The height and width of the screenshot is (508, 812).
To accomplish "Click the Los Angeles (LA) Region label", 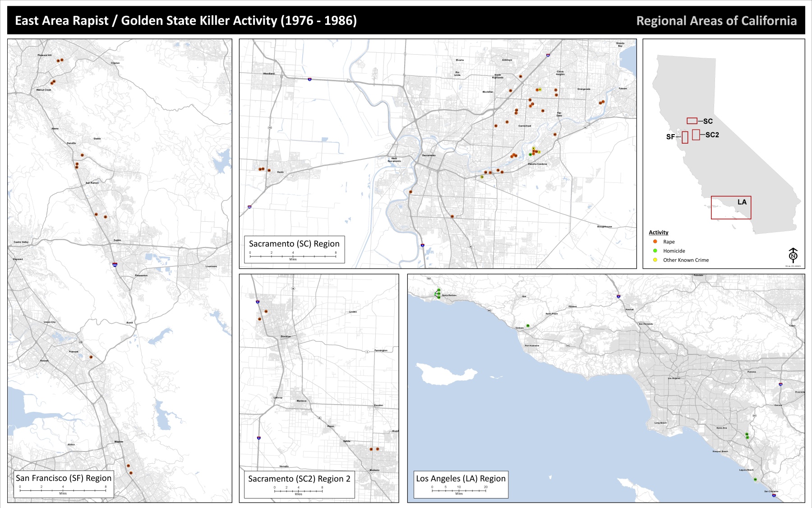I will (461, 479).
